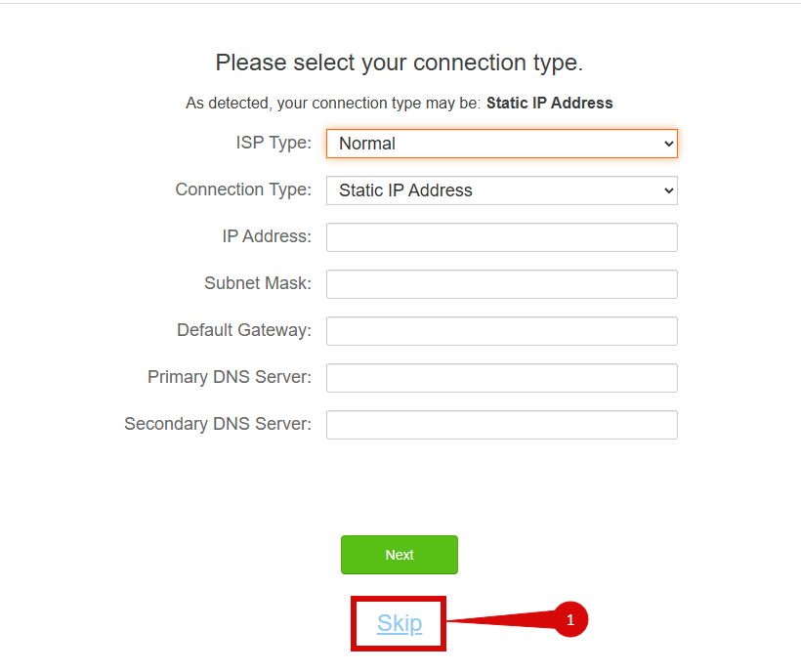
Task: Click the Skip link
Action: pos(400,623)
